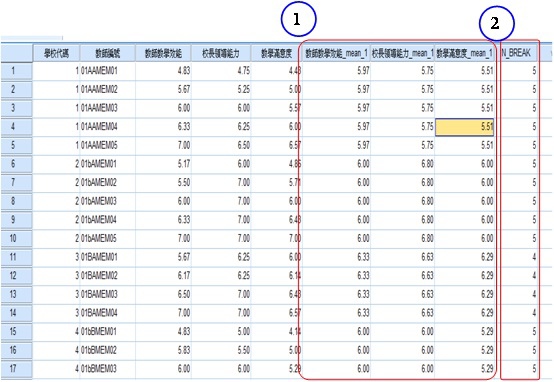Image resolution: width=554 pixels, height=382 pixels.
Task: Select row number 2 header
Action: click(17, 90)
